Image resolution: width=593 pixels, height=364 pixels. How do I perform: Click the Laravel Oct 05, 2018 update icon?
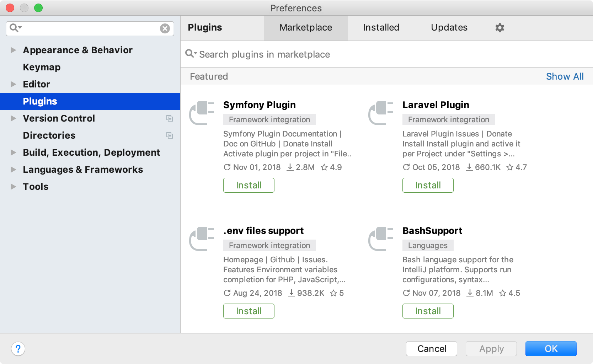[406, 167]
